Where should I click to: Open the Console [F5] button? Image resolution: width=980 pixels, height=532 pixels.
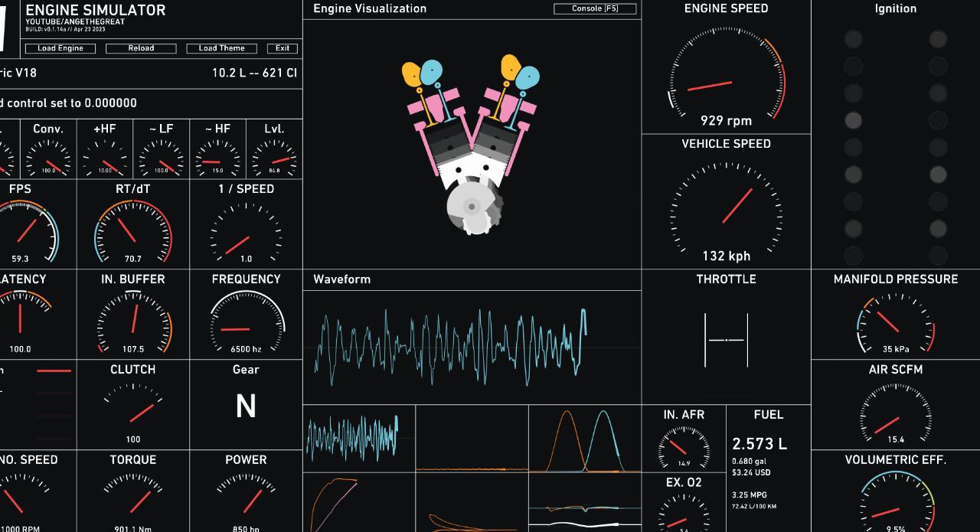point(596,8)
